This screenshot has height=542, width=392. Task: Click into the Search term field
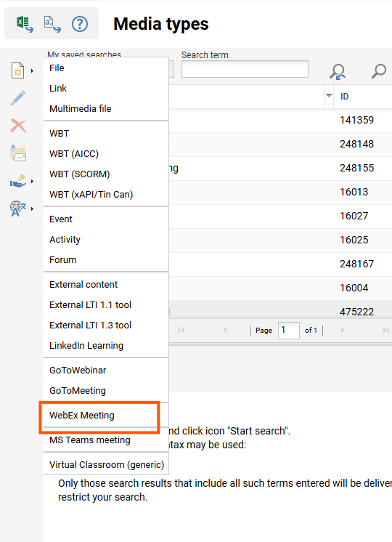pyautogui.click(x=245, y=69)
